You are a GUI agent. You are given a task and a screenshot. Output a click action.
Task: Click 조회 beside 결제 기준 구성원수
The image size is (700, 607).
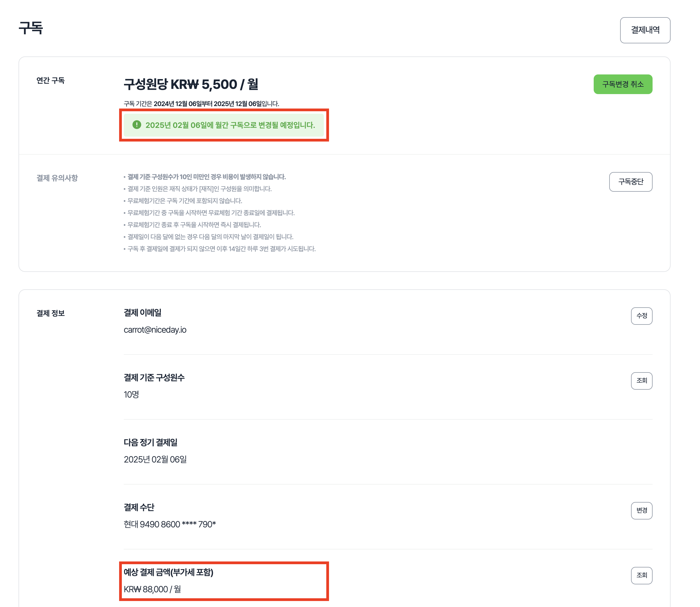(x=641, y=381)
